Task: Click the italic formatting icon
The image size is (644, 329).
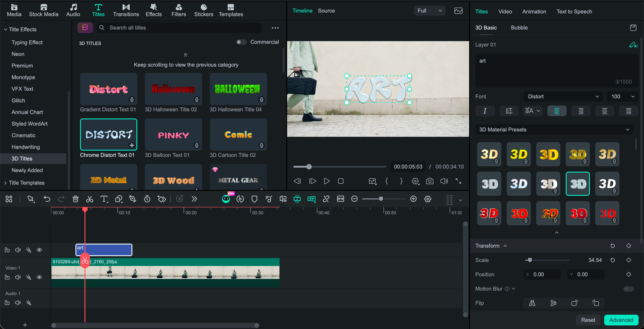Action: 485,111
